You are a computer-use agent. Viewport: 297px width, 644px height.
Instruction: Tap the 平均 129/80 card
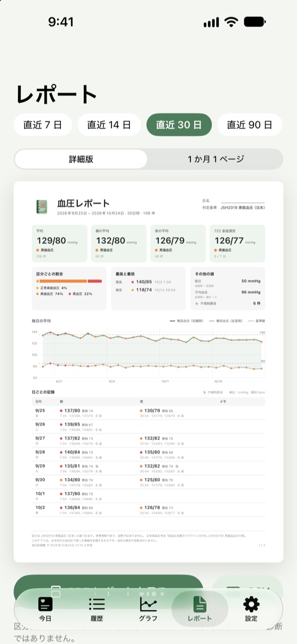[x=59, y=243]
